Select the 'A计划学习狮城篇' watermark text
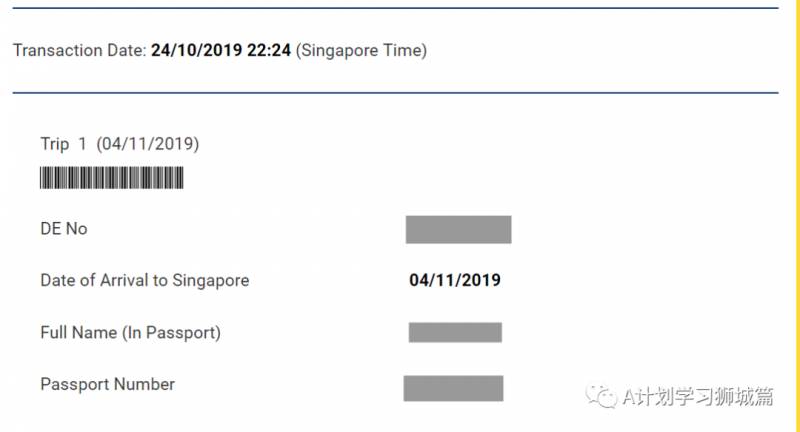Viewport: 800px width, 432px height. pos(698,397)
